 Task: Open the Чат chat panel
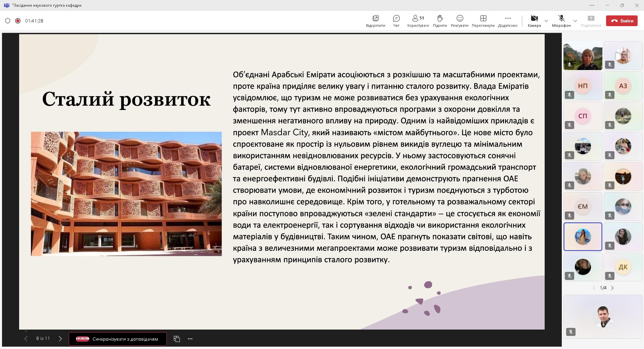(396, 21)
